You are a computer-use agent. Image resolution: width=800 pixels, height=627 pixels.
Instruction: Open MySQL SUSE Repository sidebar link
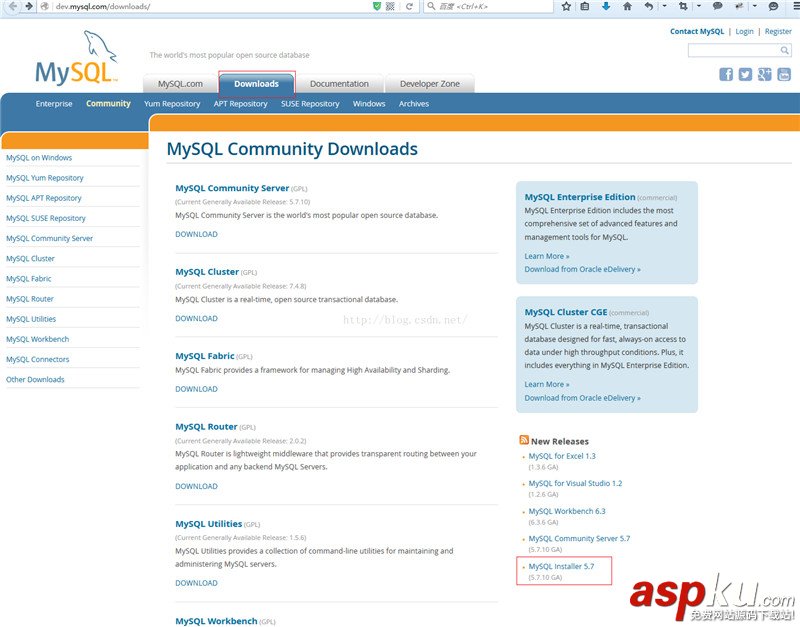45,218
